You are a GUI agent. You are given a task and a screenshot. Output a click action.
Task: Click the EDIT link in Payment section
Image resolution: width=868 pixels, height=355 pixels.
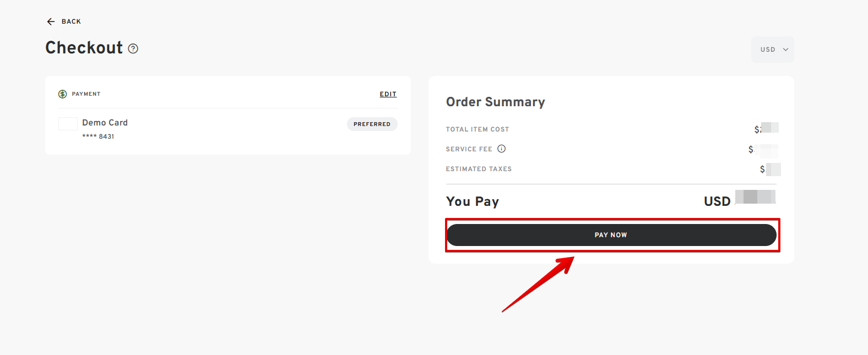(388, 94)
